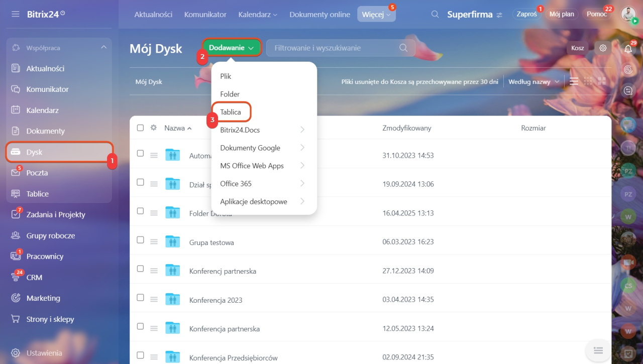The image size is (643, 364).
Task: Select the Grupa testowa checkbox
Action: 141,239
